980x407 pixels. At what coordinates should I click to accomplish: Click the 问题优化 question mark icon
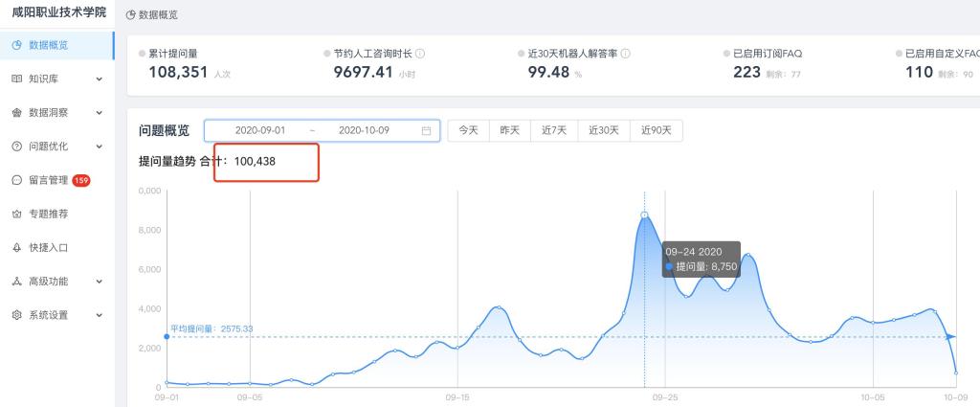point(16,147)
